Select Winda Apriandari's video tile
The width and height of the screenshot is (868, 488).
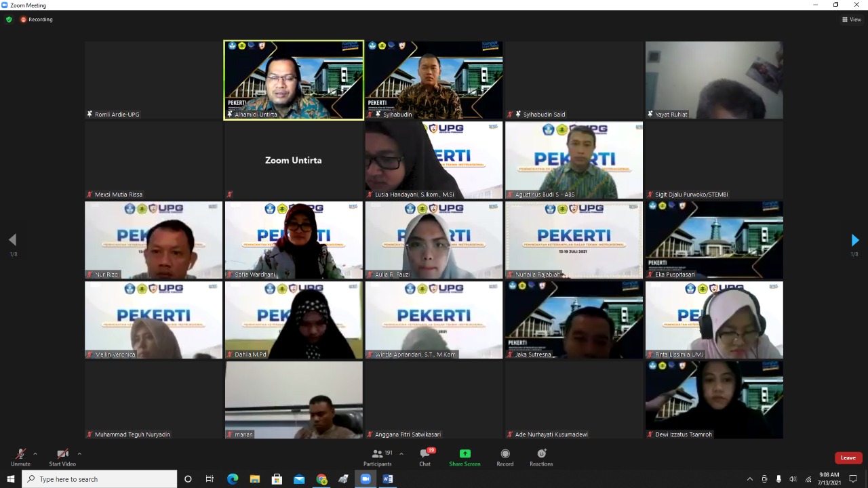point(434,320)
